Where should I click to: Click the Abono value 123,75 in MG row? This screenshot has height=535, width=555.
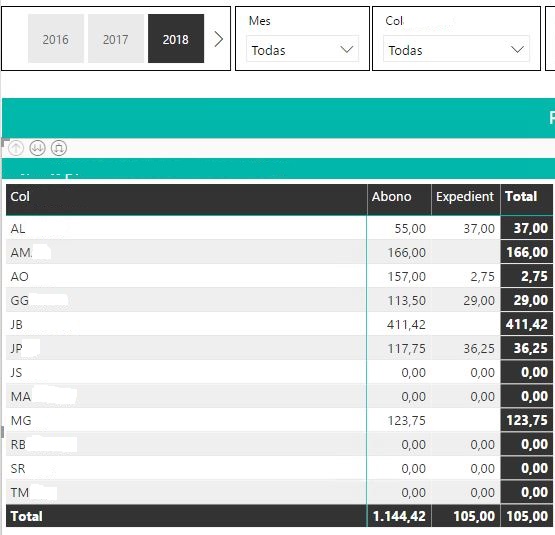coord(406,421)
